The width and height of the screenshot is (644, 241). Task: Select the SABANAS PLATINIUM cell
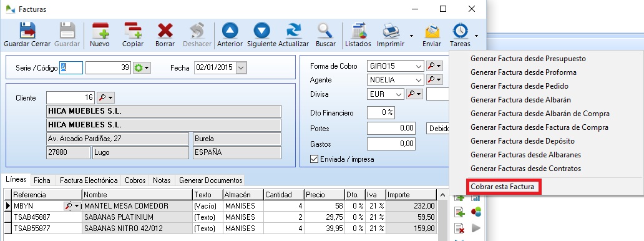137,217
